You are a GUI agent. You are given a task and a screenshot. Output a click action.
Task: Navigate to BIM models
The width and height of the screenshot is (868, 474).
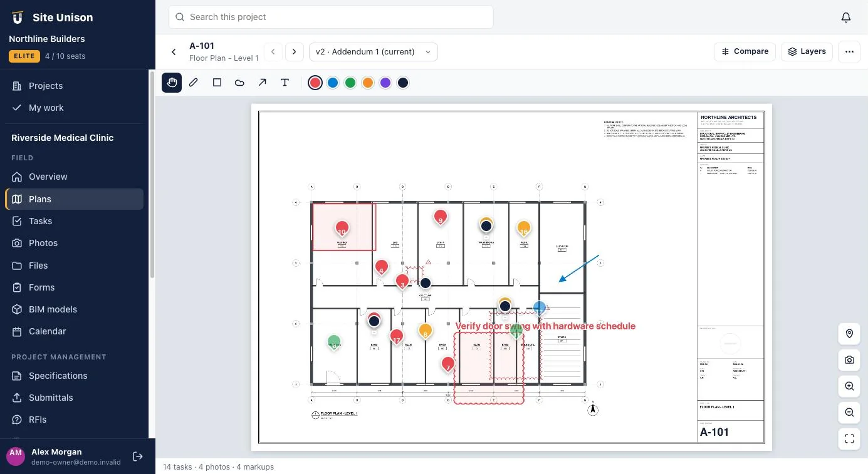point(74,309)
